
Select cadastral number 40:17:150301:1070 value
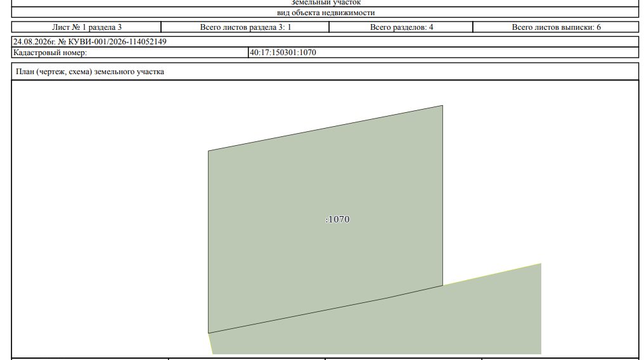point(283,53)
